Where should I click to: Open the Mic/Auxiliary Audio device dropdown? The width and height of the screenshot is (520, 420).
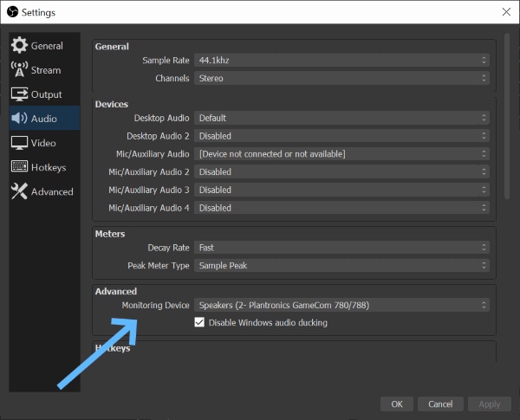[x=341, y=154]
